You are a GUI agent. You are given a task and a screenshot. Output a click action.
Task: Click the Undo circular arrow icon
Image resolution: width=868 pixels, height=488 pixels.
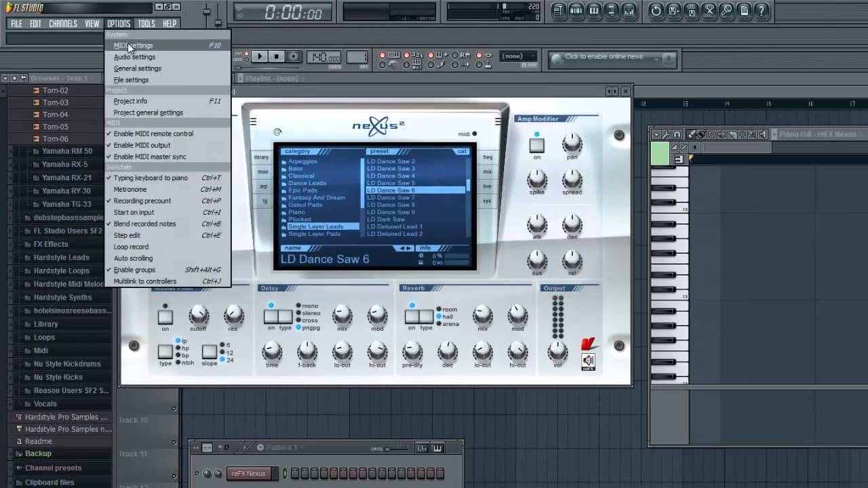656,10
